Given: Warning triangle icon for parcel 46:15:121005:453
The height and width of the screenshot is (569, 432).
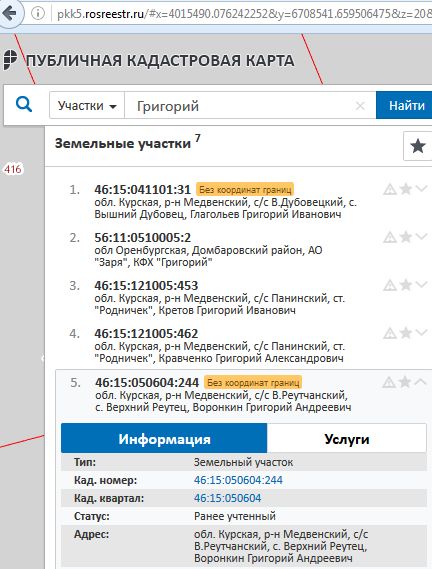Looking at the screenshot, I should [390, 285].
